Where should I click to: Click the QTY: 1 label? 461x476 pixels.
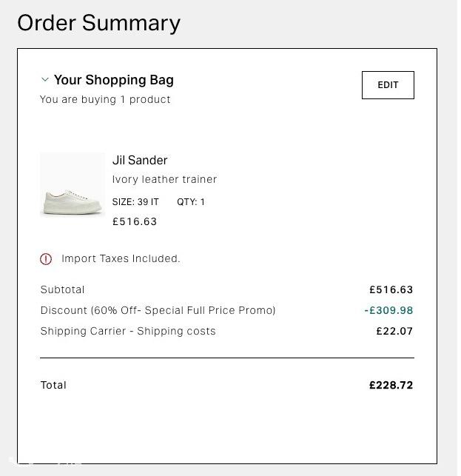[191, 202]
